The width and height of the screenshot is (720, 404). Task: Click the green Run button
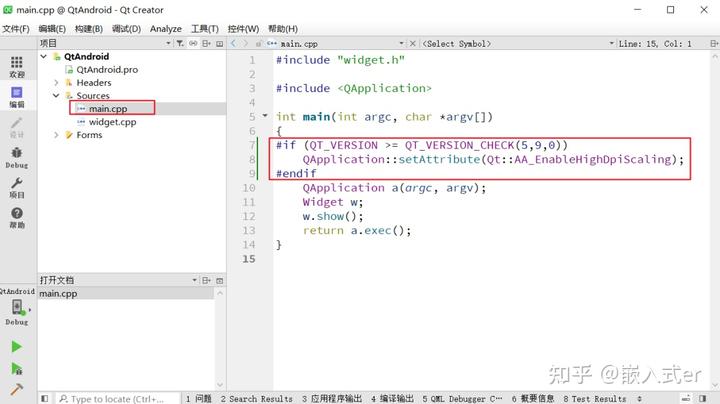(17, 347)
